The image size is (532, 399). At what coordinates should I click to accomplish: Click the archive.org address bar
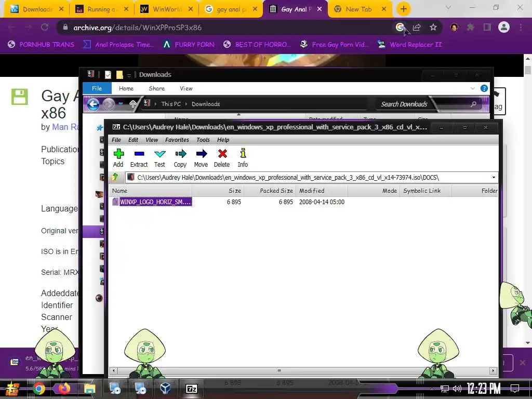pyautogui.click(x=224, y=28)
